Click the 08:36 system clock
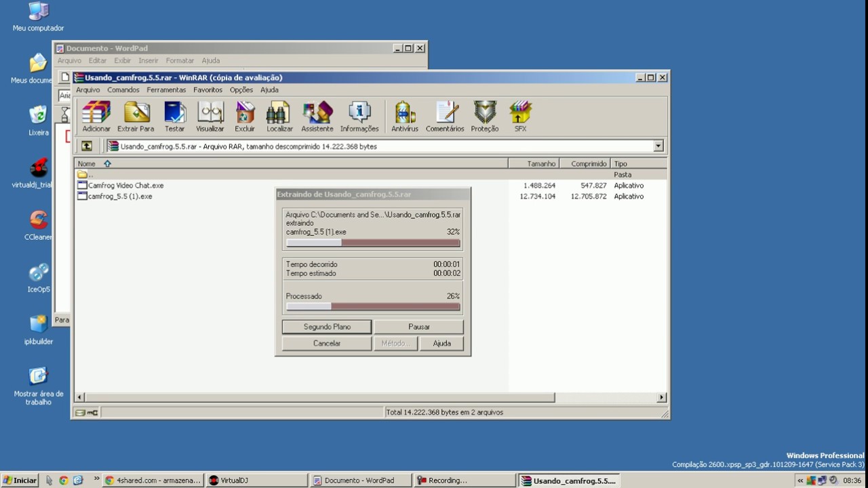Viewport: 868px width, 488px height. click(852, 480)
